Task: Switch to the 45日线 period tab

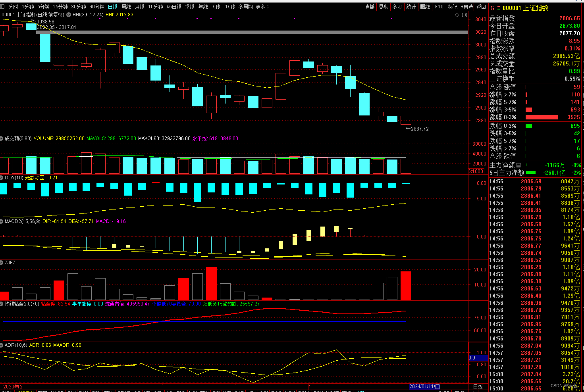Action: click(174, 7)
